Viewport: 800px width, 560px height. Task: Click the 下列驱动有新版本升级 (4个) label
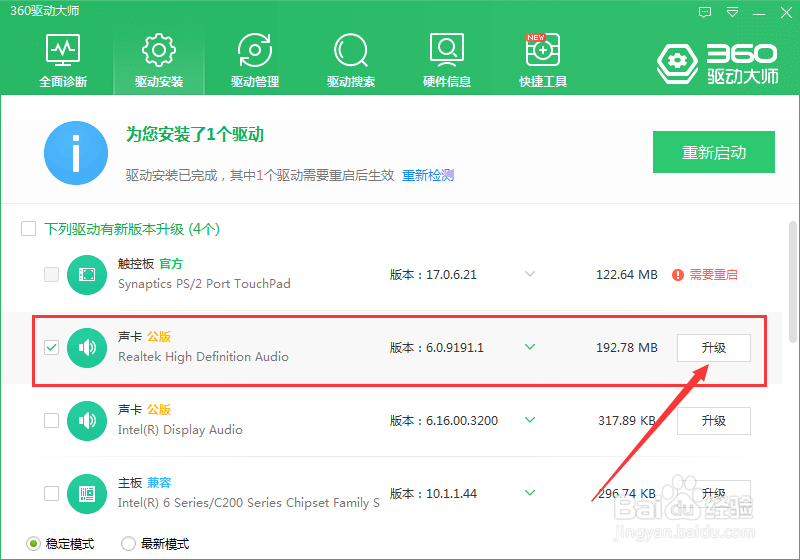[132, 229]
